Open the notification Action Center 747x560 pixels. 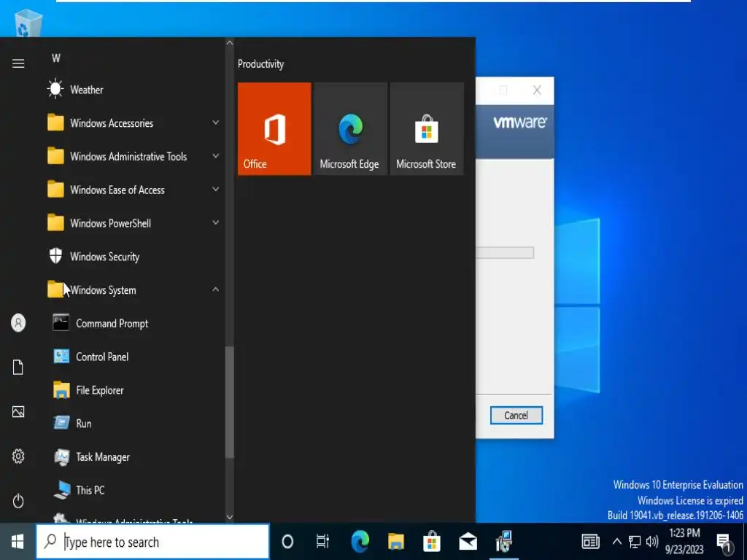coord(724,542)
